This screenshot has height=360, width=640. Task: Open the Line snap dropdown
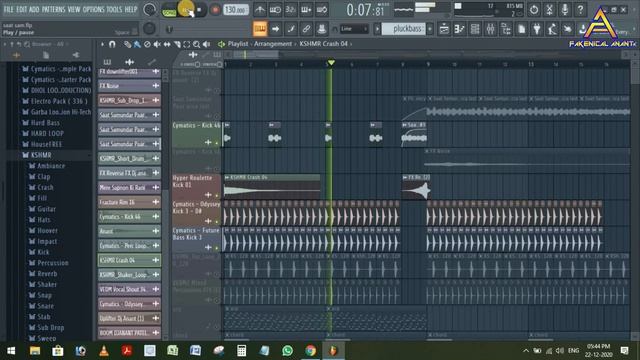click(x=354, y=29)
